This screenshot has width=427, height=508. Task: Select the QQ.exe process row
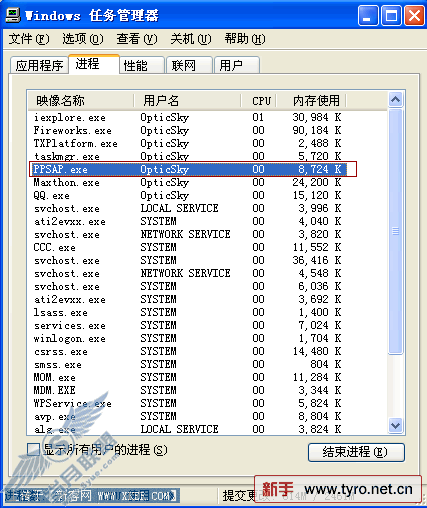207,195
